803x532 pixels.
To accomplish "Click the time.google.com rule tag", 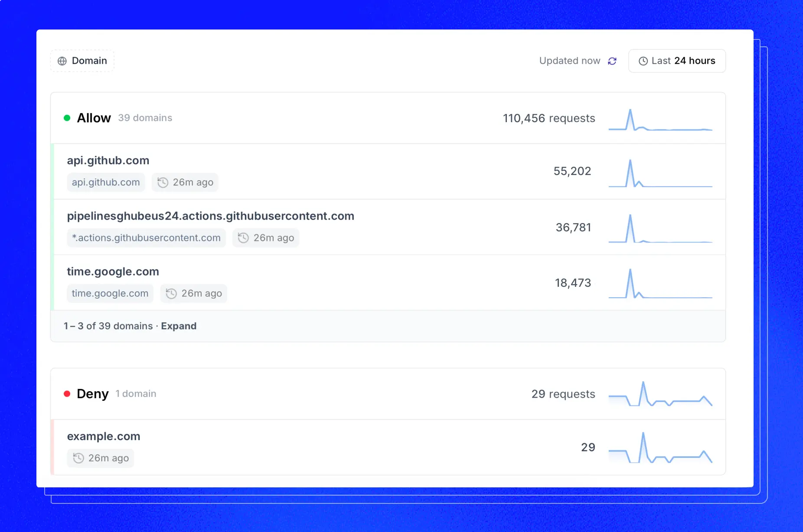I will [110, 293].
